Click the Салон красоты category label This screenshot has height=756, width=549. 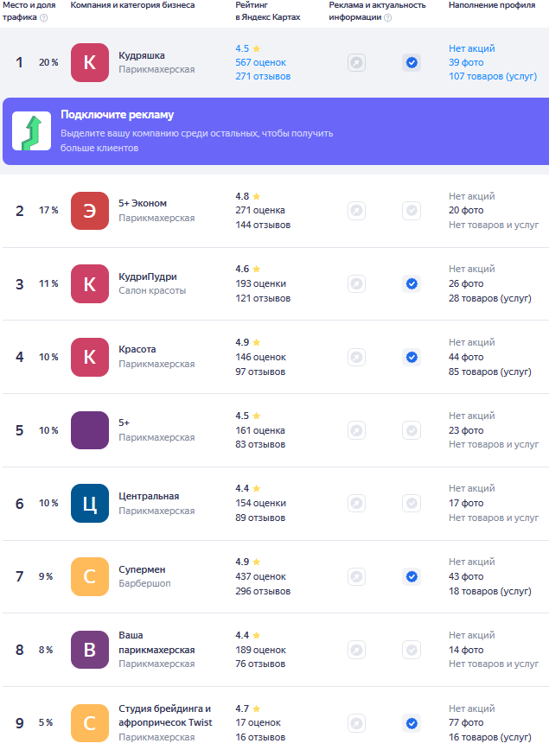tap(152, 290)
